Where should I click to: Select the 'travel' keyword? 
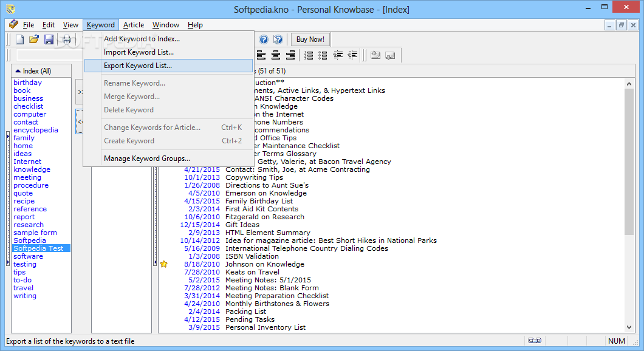24,288
